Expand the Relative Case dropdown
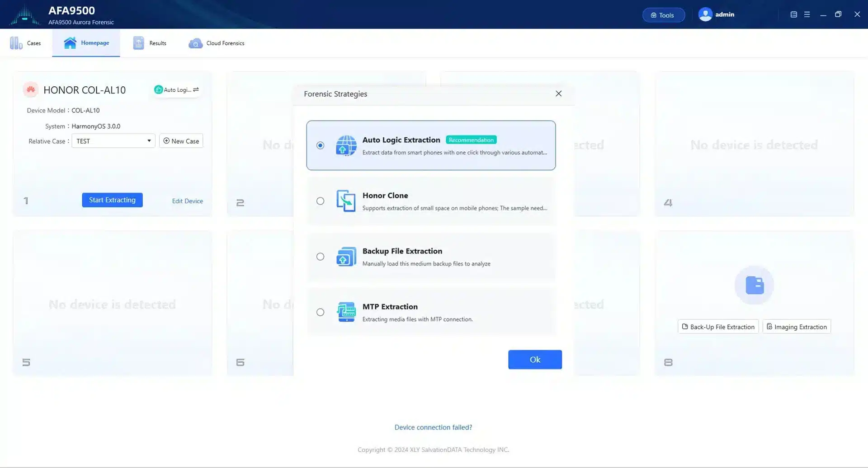868x468 pixels. [x=113, y=141]
